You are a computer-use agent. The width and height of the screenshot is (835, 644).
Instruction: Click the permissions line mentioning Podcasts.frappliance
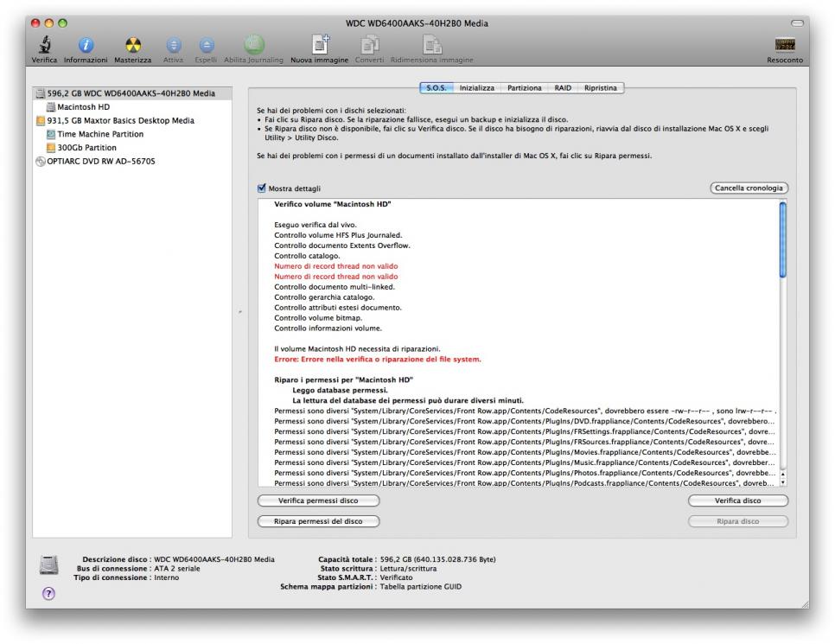[x=525, y=483]
